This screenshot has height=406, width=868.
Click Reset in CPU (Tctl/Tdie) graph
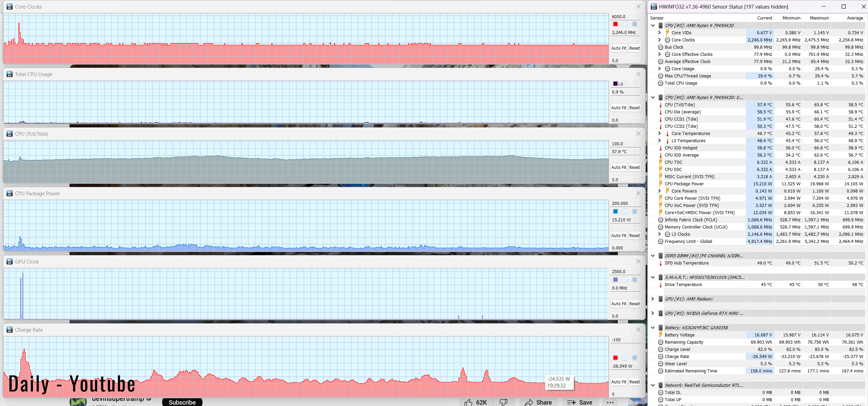coord(635,168)
